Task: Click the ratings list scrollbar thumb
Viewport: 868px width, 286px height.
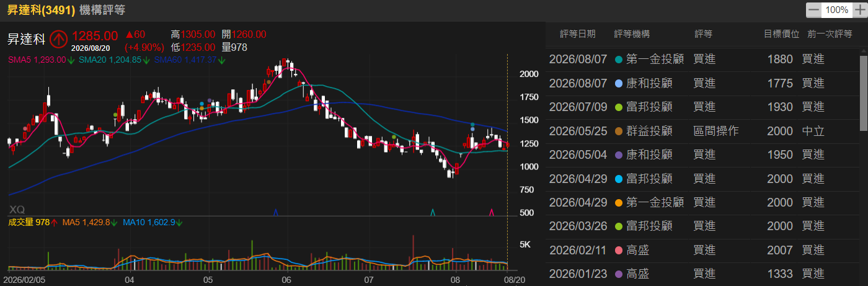Action: pyautogui.click(x=863, y=93)
